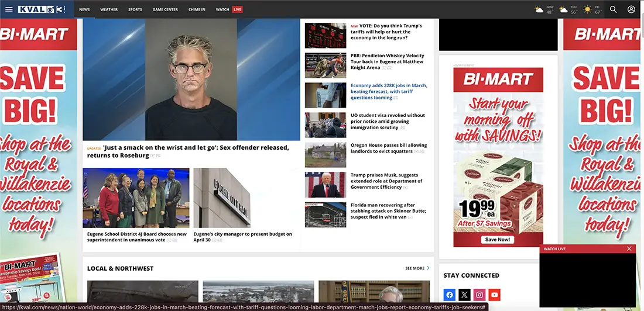
Task: Open Trump praises Musk story
Action: point(386,181)
